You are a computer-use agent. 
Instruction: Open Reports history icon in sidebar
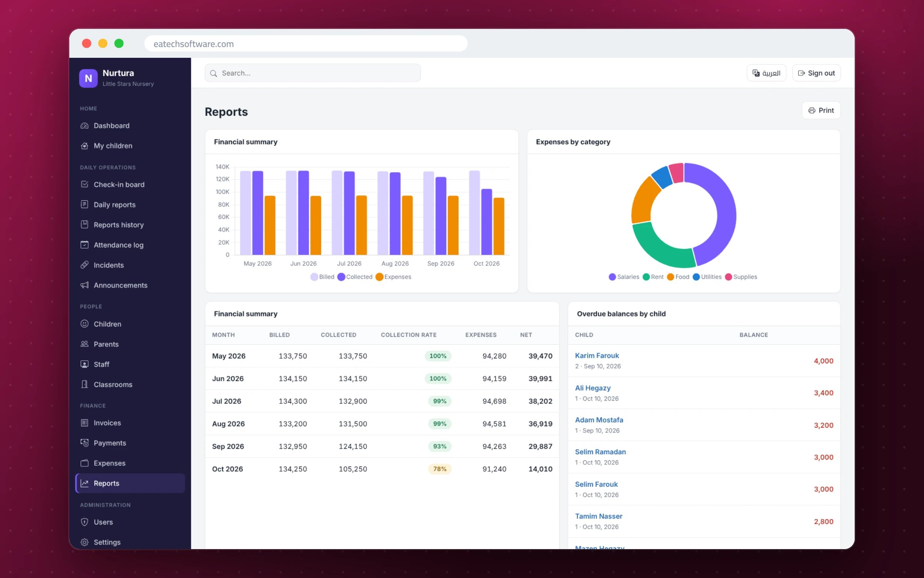84,224
